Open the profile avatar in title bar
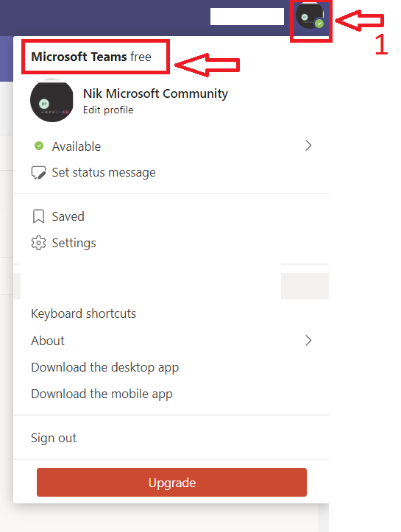 pyautogui.click(x=310, y=15)
